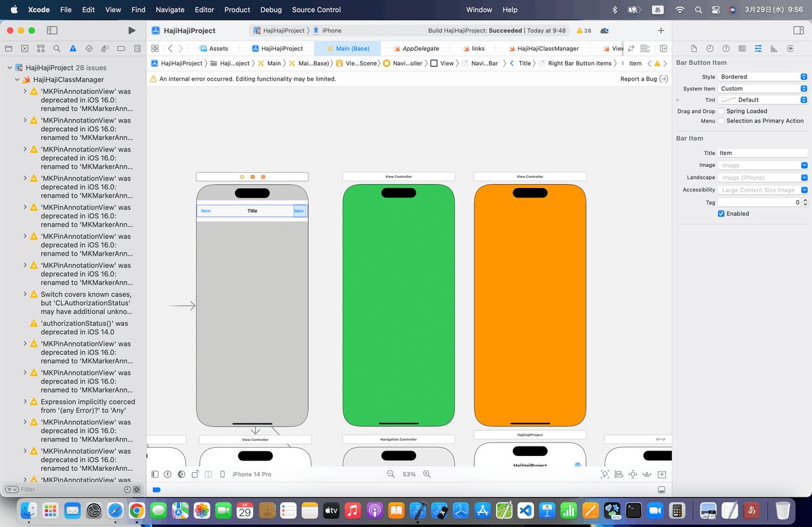Open the File menu
Viewport: 812px width, 527px height.
click(66, 9)
